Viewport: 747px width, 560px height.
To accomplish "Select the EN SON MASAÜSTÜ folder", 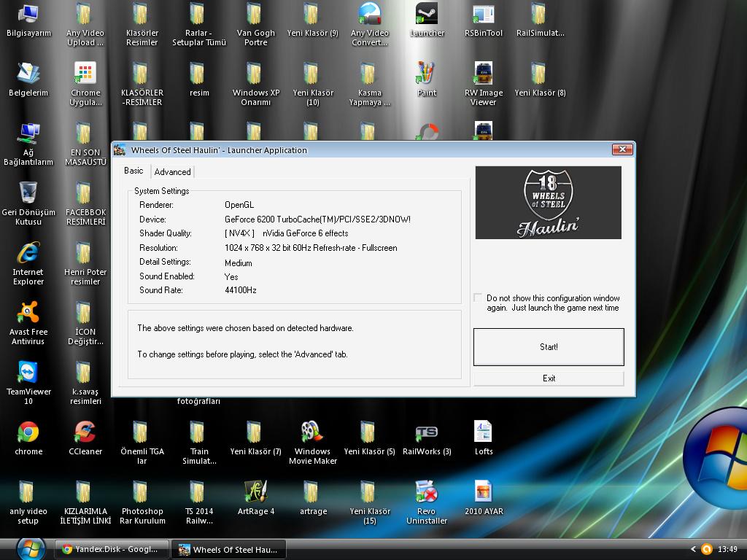I will [85, 144].
